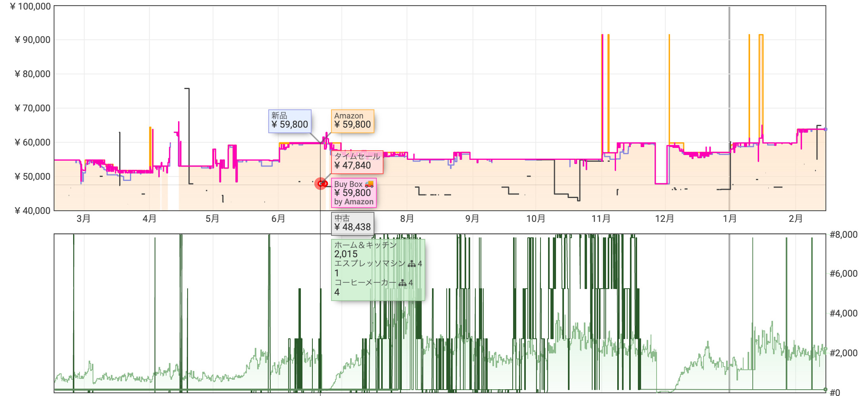Screen dimensions: 868x396
Task: Click the ¥ 100,000 price axis label
Action: point(31,6)
